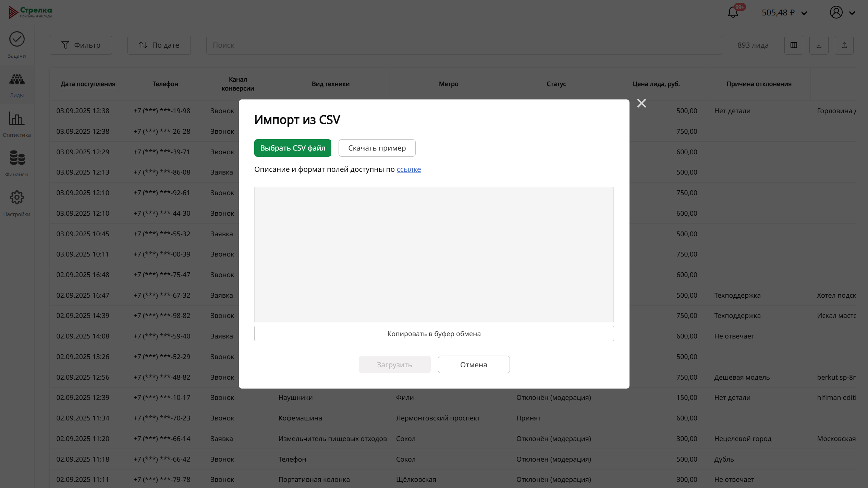The height and width of the screenshot is (488, 868).
Task: Click the columns layout icon
Action: 794,45
